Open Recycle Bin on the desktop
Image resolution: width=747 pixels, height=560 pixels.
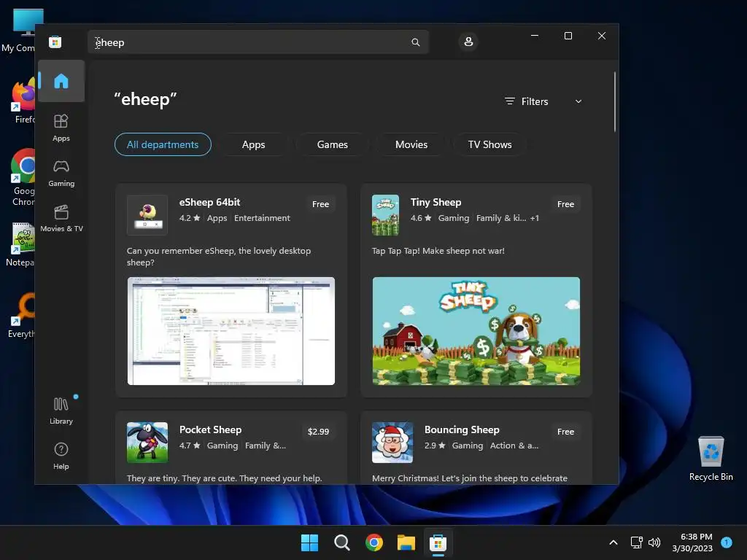[x=711, y=458]
